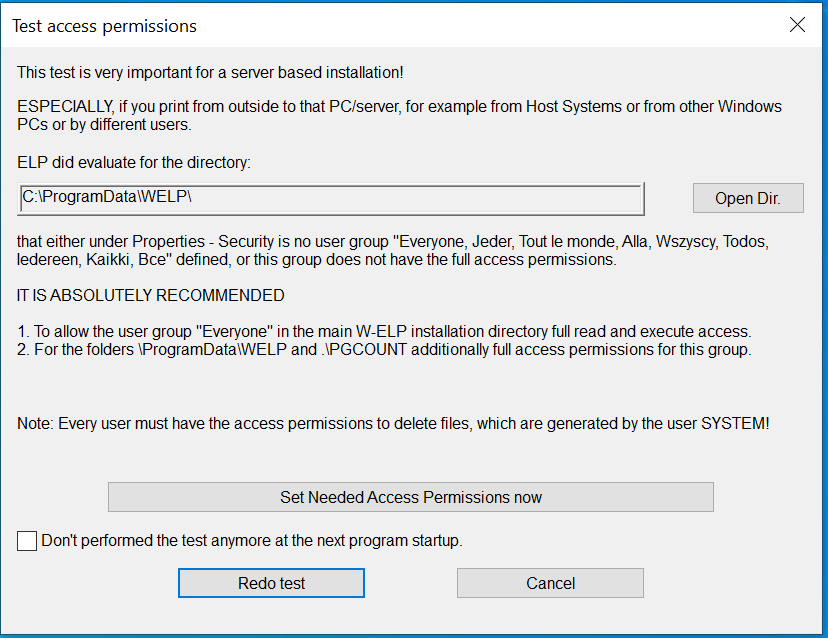This screenshot has height=638, width=828.
Task: Click the Note about user SYSTEM
Action: pyautogui.click(x=393, y=423)
